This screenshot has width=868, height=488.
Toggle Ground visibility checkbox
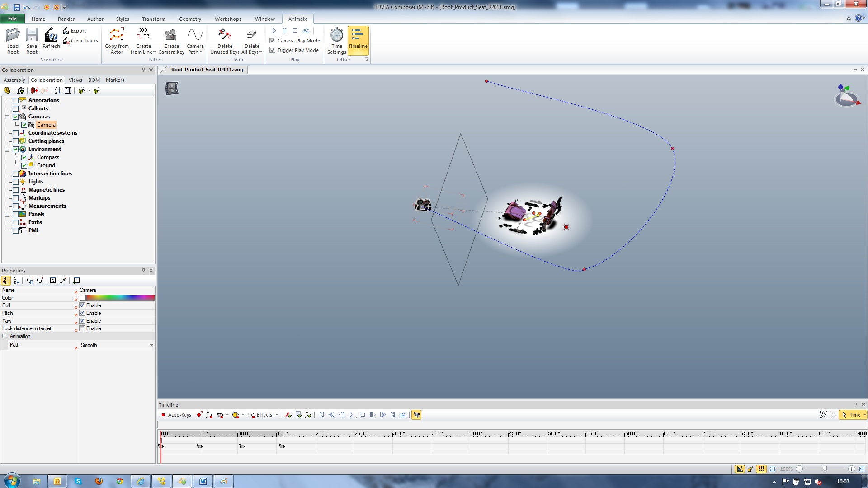24,165
